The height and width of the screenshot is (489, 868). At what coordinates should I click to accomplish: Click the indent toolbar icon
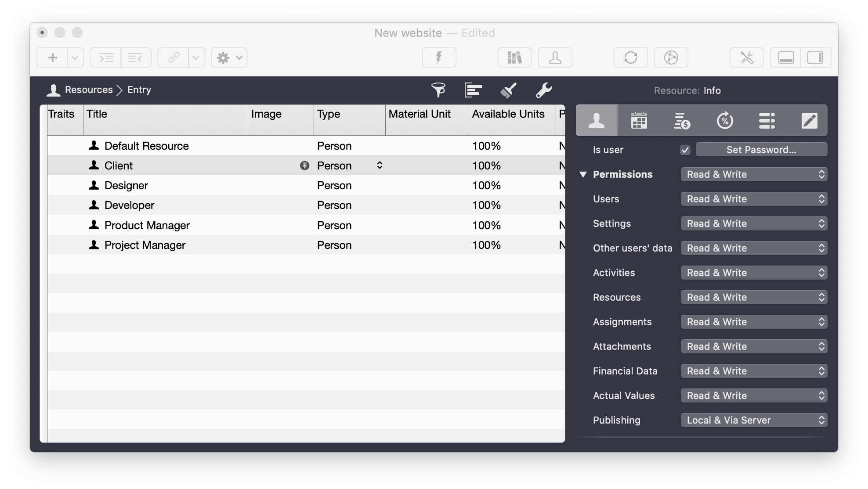coord(106,58)
